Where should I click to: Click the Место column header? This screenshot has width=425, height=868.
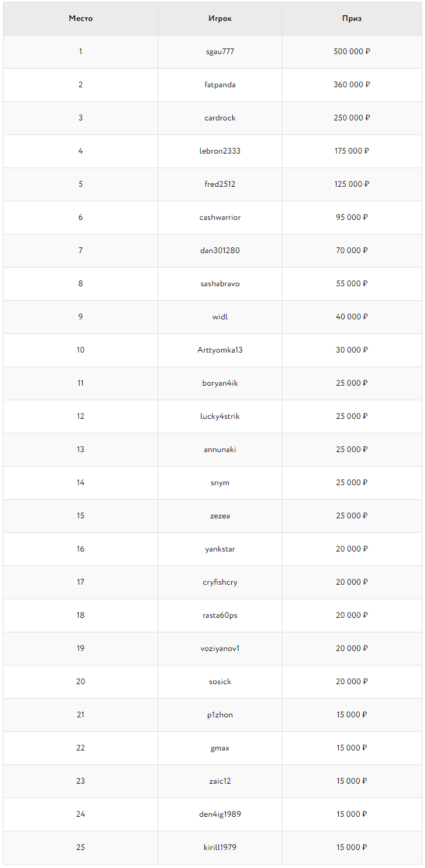(80, 19)
